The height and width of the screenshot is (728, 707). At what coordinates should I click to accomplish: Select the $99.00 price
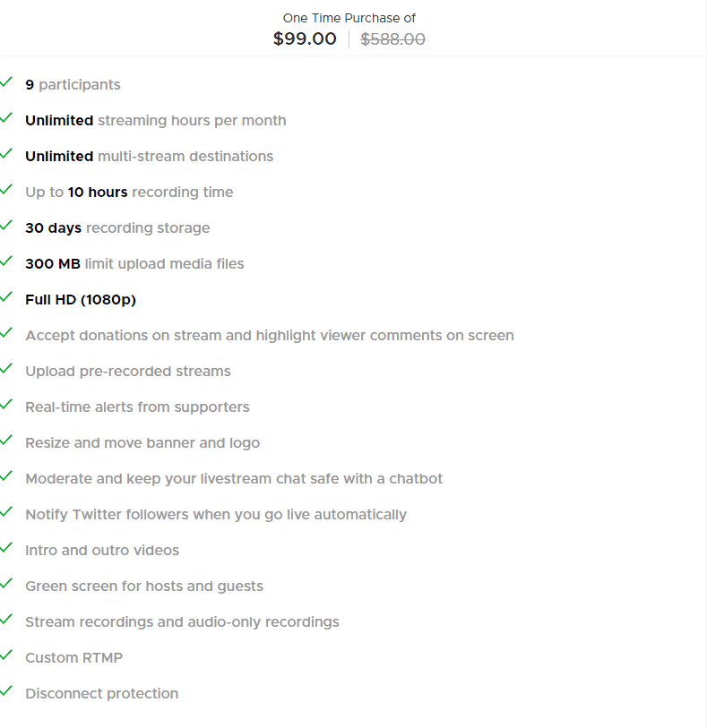point(304,39)
